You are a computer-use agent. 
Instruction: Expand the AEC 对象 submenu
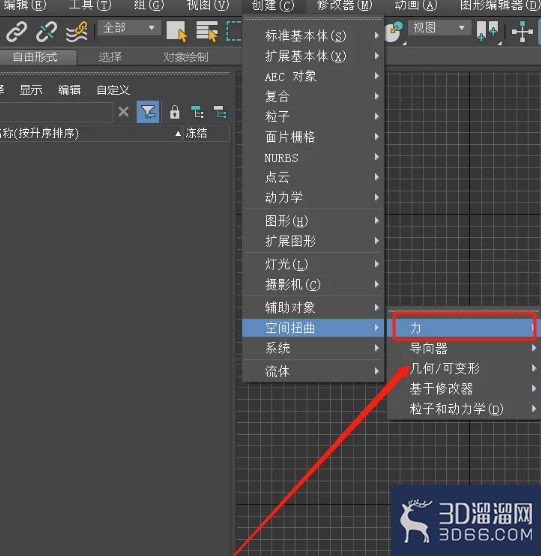(x=313, y=76)
